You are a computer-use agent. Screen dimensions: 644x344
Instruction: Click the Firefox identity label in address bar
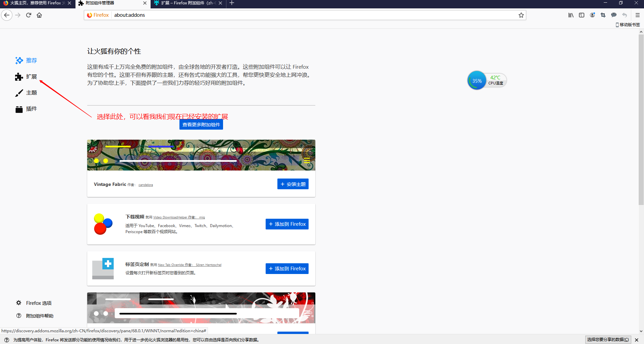click(x=98, y=15)
